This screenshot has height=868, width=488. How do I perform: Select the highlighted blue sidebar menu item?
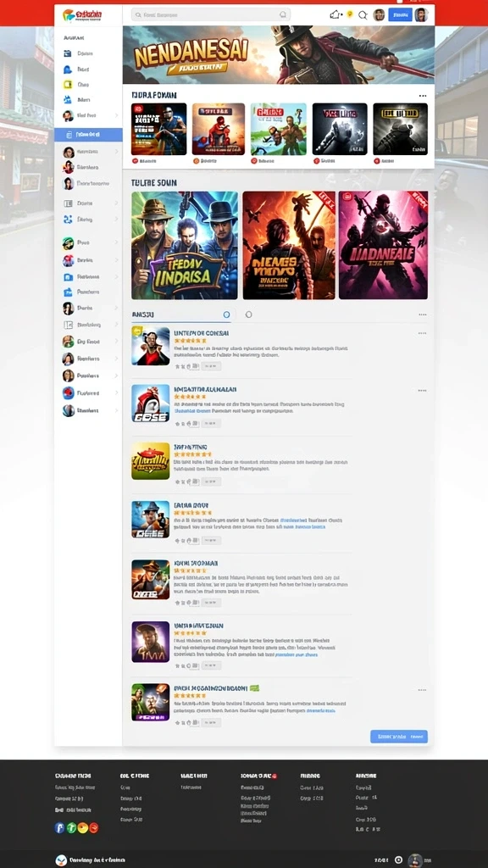(88, 135)
